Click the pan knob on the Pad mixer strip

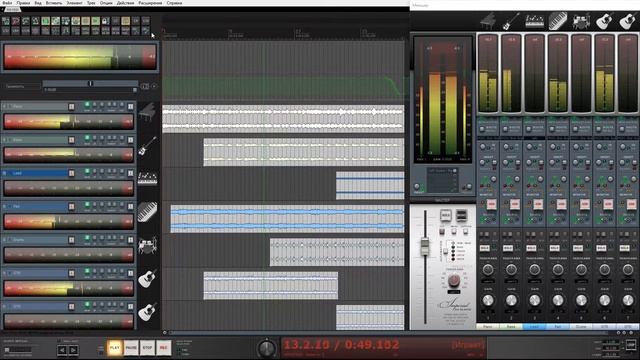[558, 269]
